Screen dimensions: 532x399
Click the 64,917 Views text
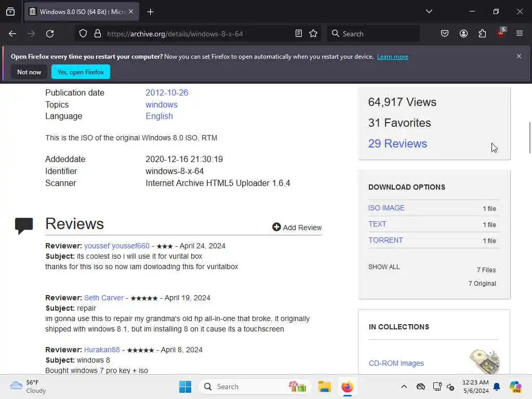(x=402, y=102)
